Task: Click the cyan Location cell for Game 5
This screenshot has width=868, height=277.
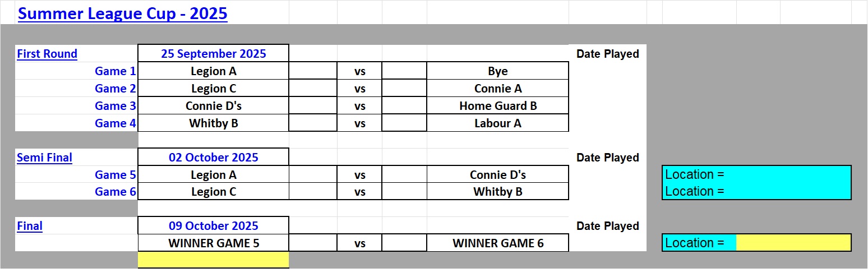Action: coord(756,174)
